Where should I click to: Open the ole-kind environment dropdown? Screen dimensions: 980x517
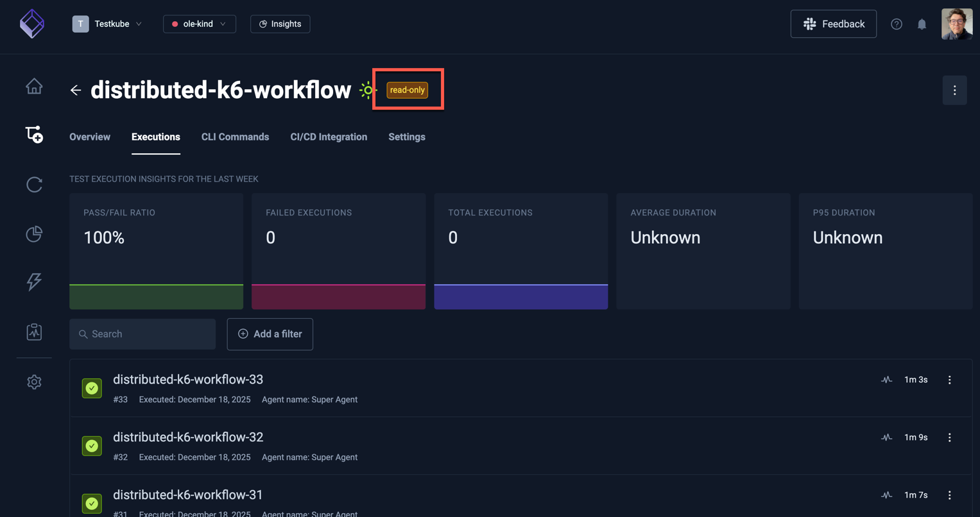pos(199,24)
